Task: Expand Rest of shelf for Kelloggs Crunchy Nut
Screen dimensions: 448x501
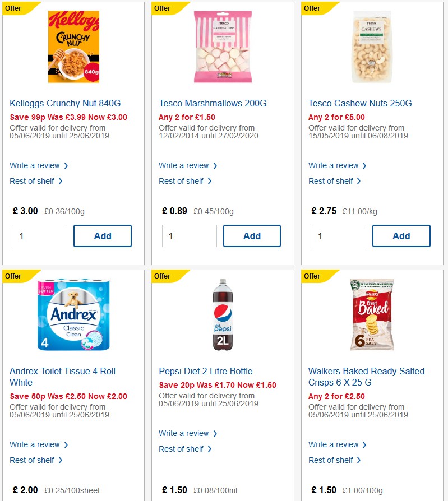Action: coord(33,181)
